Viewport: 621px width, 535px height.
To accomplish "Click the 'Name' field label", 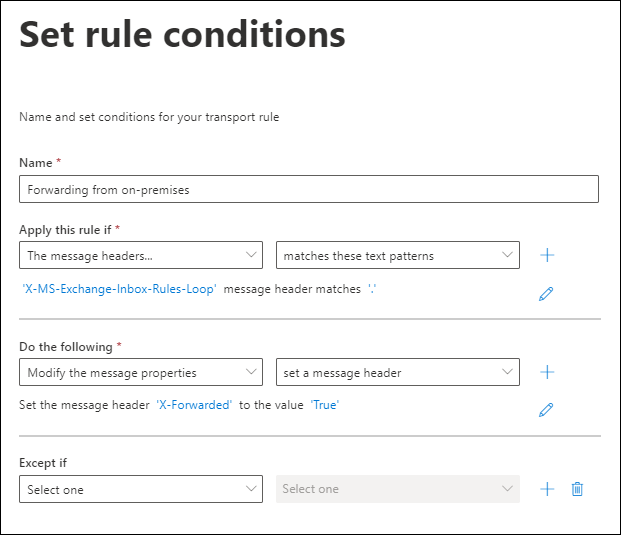I will point(36,162).
